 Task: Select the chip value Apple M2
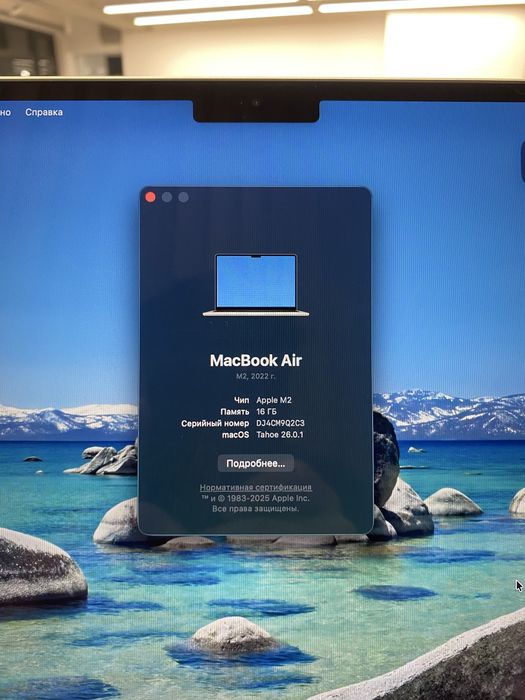click(x=274, y=400)
